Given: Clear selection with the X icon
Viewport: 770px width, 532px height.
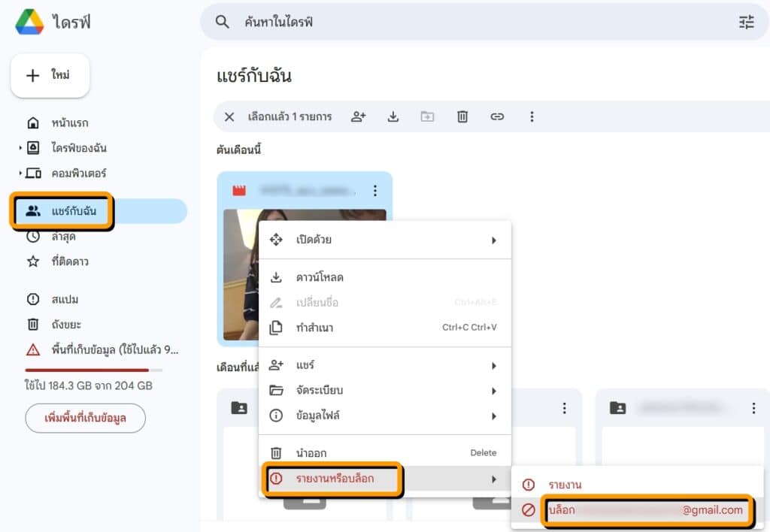Looking at the screenshot, I should (x=229, y=116).
